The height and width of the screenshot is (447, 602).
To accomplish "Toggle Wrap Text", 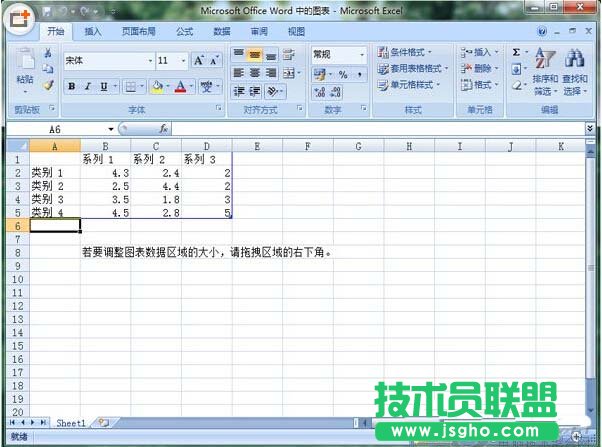I will tap(289, 54).
